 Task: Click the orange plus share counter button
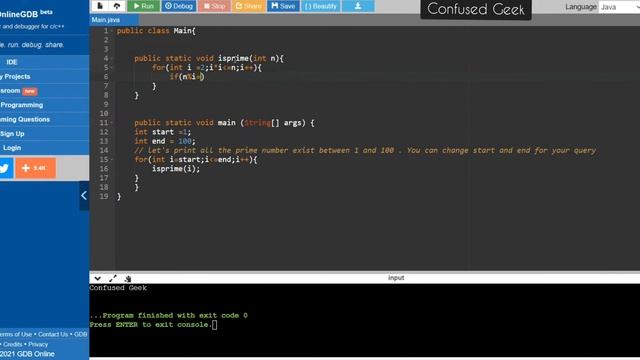click(36, 168)
